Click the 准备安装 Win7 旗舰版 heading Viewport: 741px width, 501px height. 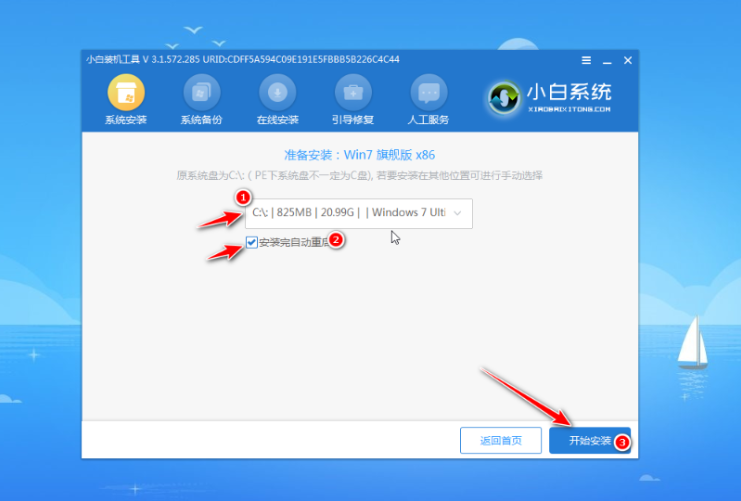pos(360,155)
